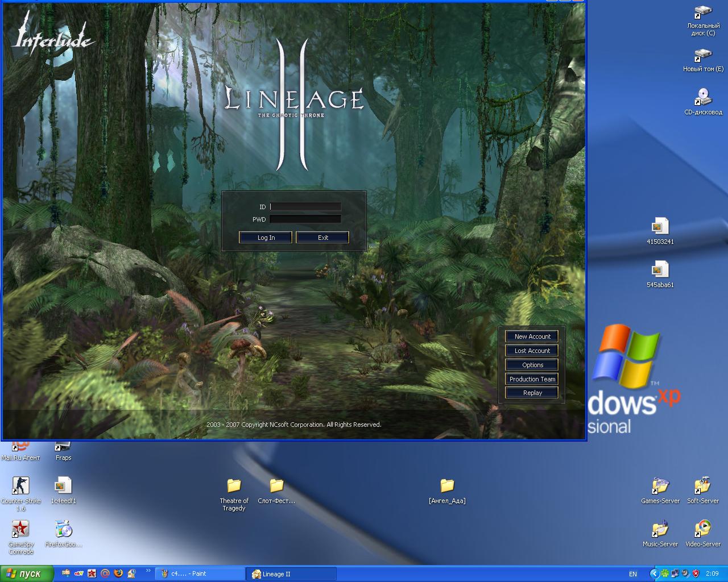Focus the PWD password field

tap(305, 219)
